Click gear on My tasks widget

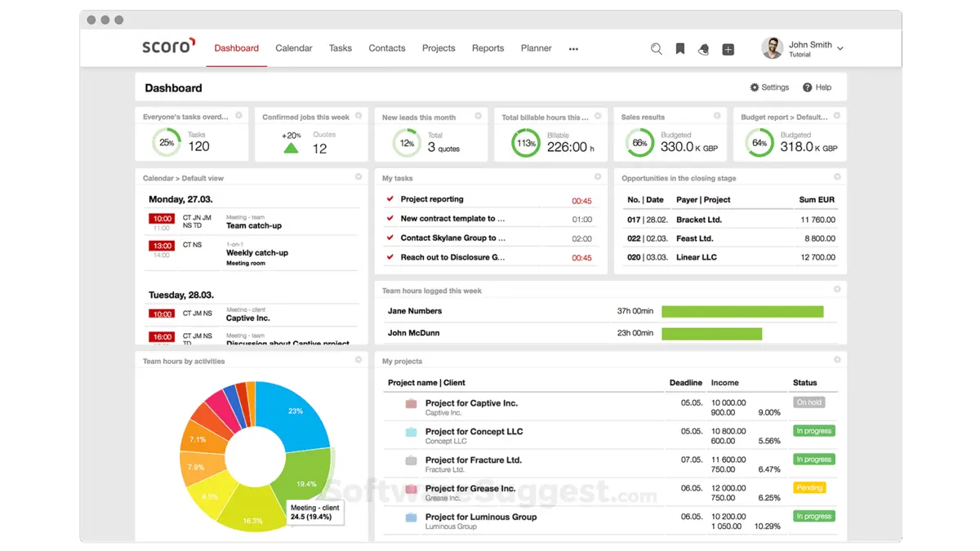click(598, 177)
